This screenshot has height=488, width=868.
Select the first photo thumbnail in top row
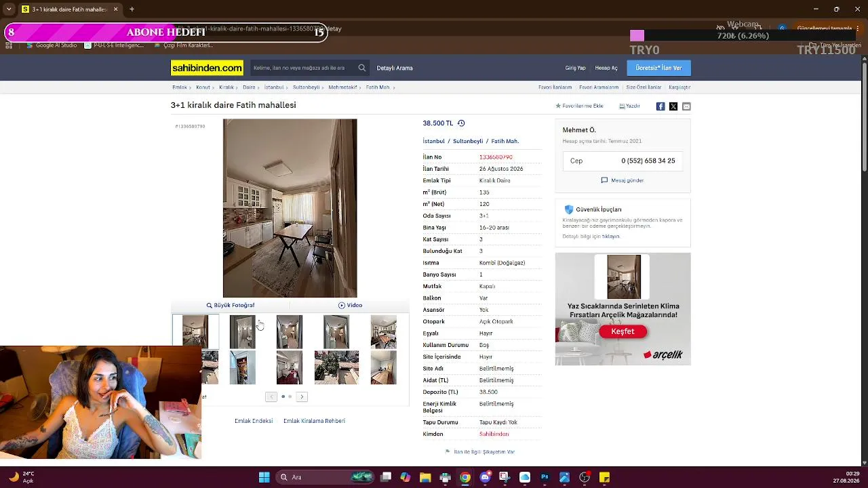tap(195, 331)
